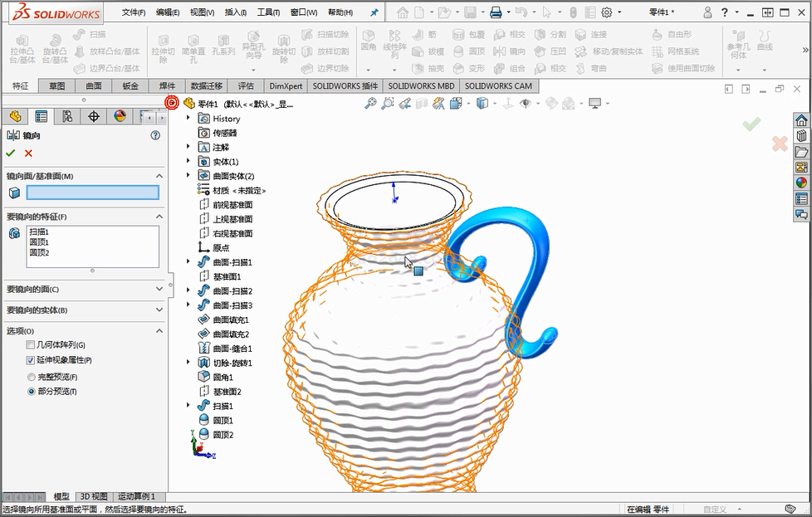Click the 镜向面/基准面 selection field
The height and width of the screenshot is (517, 812).
pos(92,193)
